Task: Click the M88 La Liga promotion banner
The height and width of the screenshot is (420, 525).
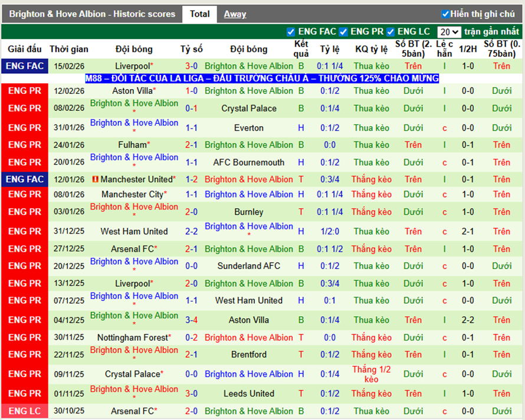Action: [x=262, y=78]
